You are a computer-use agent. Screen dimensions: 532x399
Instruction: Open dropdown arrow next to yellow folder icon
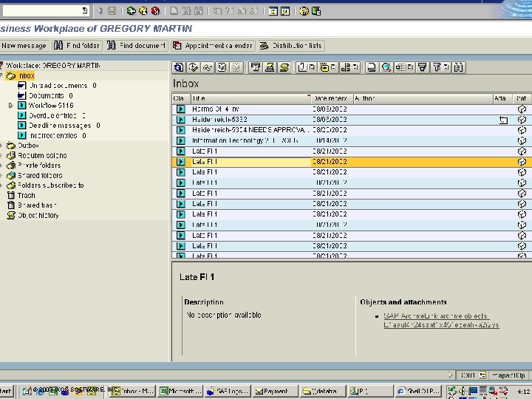click(x=333, y=67)
